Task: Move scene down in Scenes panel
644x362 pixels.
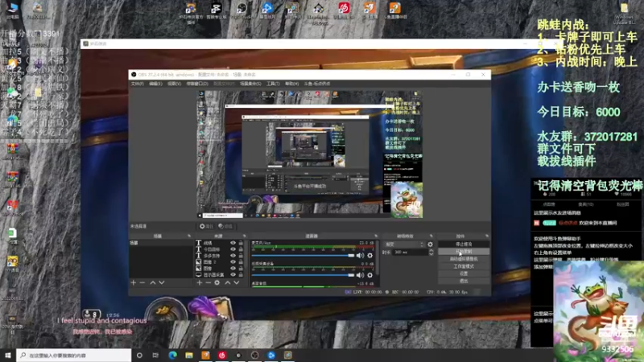Action: pyautogui.click(x=162, y=283)
